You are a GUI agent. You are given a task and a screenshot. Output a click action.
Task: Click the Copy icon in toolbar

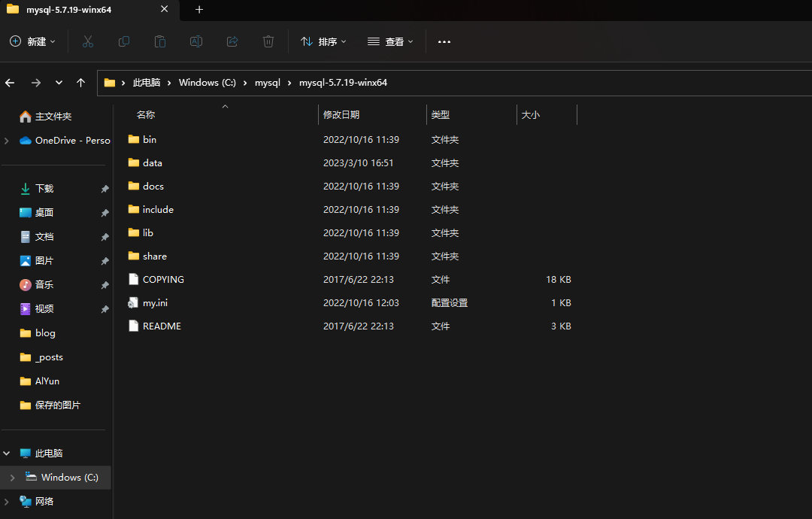124,42
